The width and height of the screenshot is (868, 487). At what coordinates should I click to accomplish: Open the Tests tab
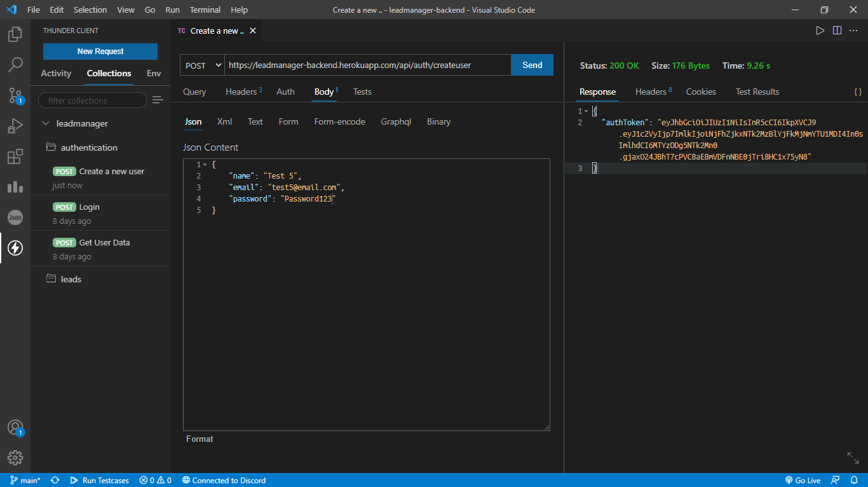tap(362, 92)
